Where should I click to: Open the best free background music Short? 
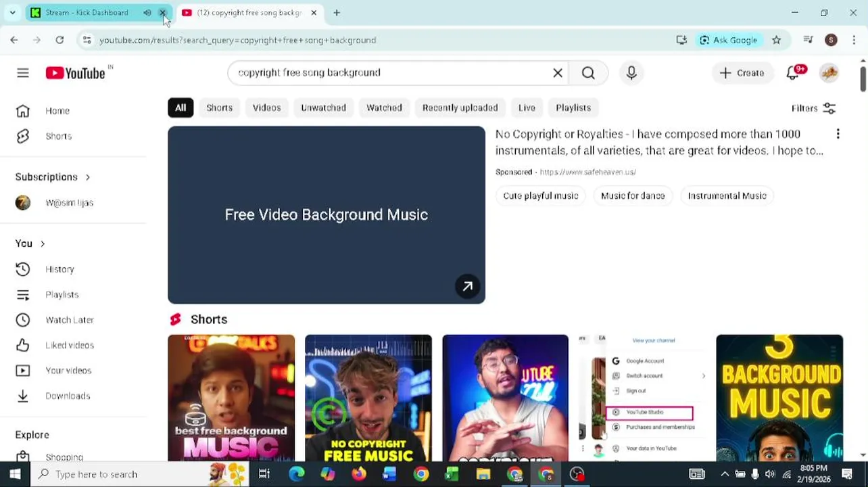(231, 398)
